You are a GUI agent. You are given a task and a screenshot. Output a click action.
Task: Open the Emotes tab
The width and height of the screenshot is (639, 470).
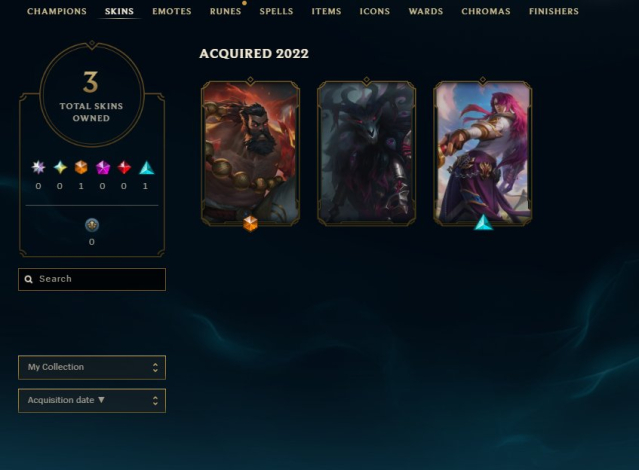point(172,11)
